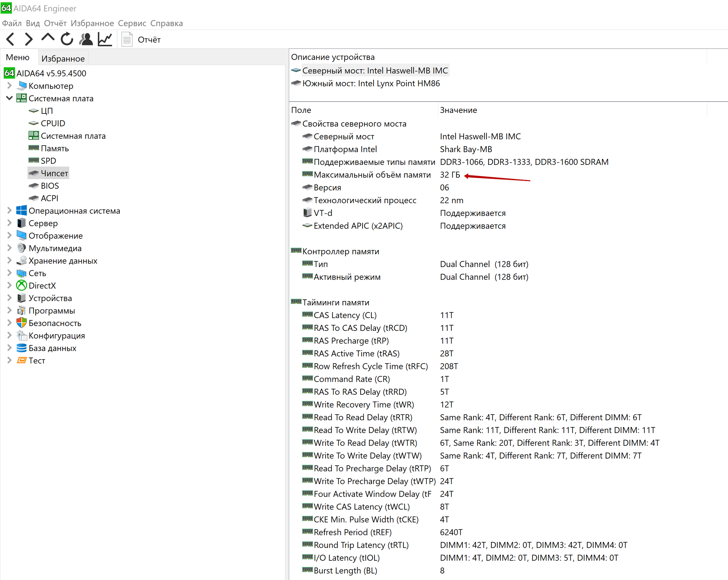
Task: Click the Back navigation arrow
Action: point(11,39)
